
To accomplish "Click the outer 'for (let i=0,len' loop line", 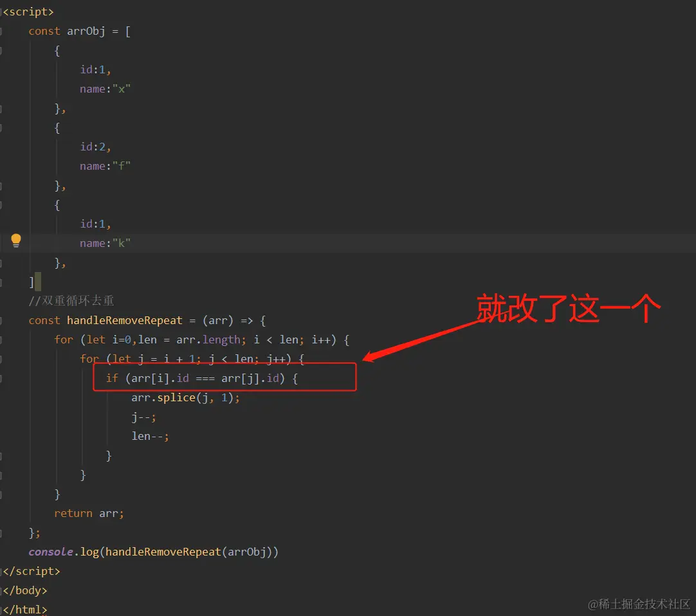I will point(202,340).
